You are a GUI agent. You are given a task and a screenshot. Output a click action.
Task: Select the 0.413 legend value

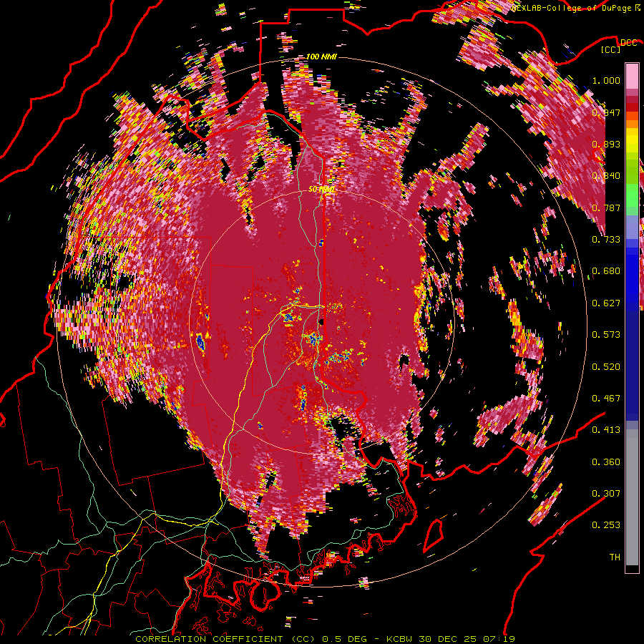[x=606, y=430]
